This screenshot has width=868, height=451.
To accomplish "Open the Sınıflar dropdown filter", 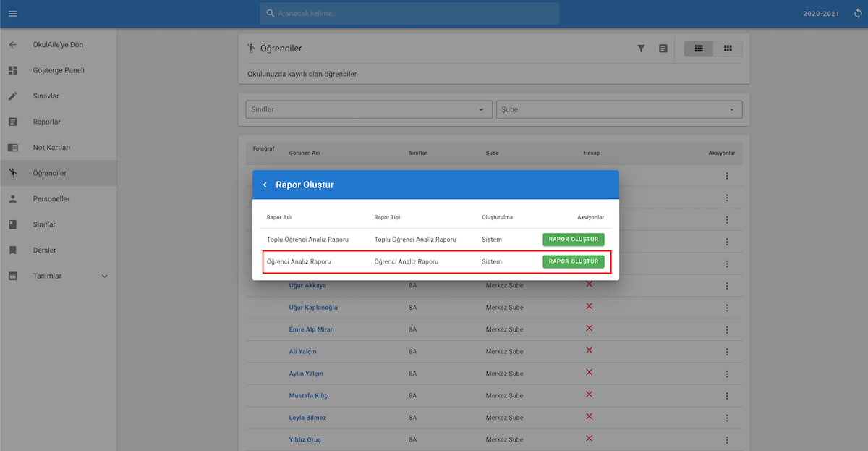I will pyautogui.click(x=369, y=109).
